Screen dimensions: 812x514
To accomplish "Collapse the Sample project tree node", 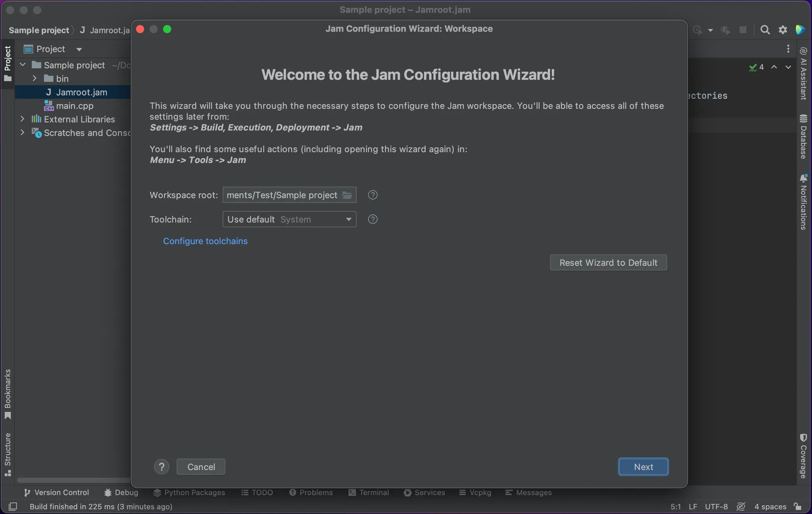I will pyautogui.click(x=23, y=65).
